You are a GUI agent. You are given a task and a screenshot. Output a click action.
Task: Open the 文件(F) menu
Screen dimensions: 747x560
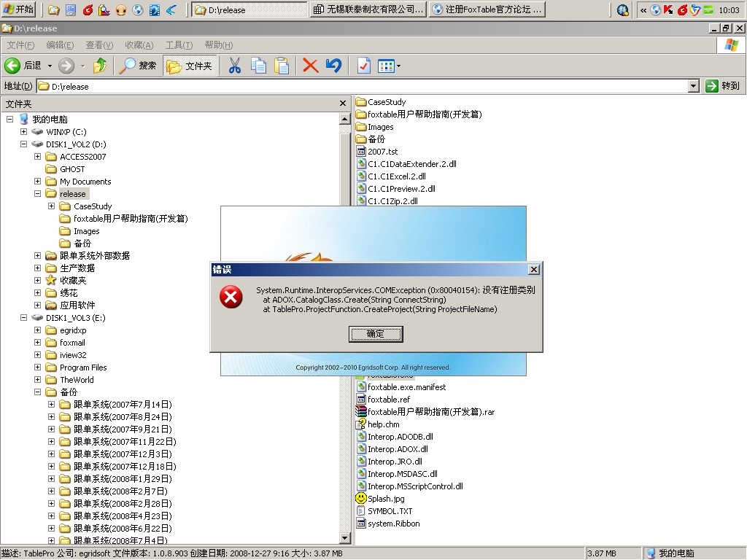[x=20, y=45]
